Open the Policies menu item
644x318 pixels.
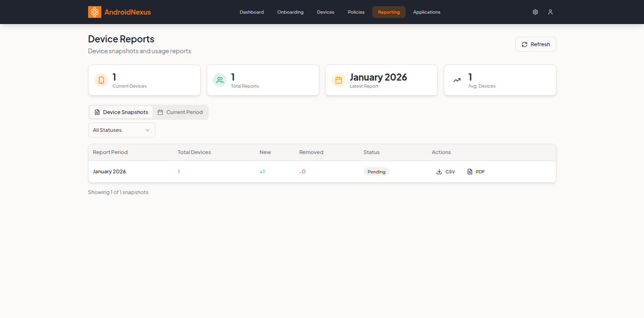pyautogui.click(x=356, y=12)
